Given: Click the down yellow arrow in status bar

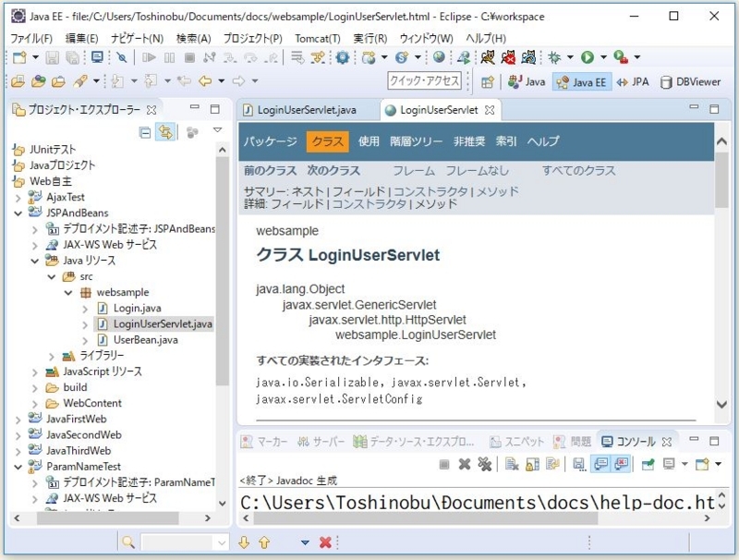Looking at the screenshot, I should [x=244, y=542].
